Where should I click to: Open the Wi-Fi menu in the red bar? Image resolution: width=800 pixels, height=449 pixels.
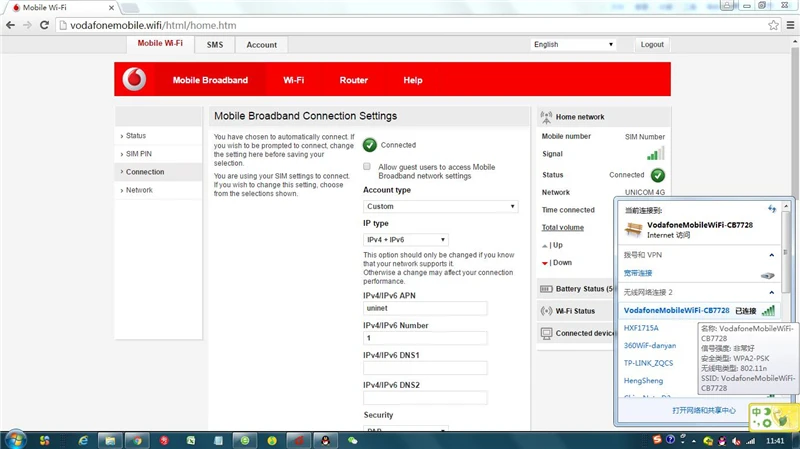[x=294, y=80]
